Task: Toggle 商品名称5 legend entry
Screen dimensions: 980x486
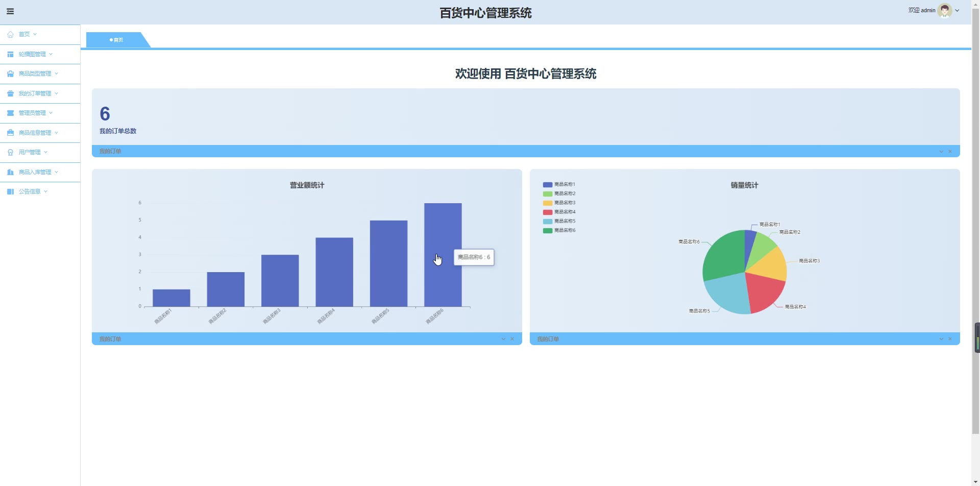Action: (559, 221)
